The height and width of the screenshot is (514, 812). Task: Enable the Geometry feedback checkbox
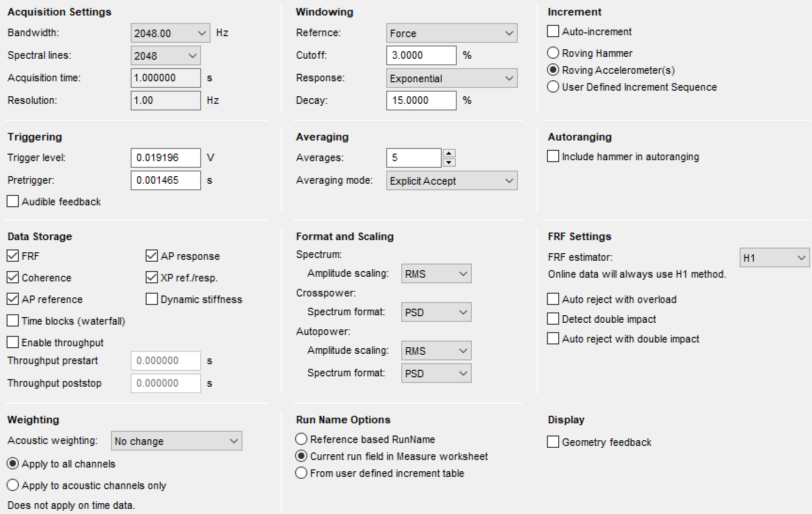tap(553, 442)
